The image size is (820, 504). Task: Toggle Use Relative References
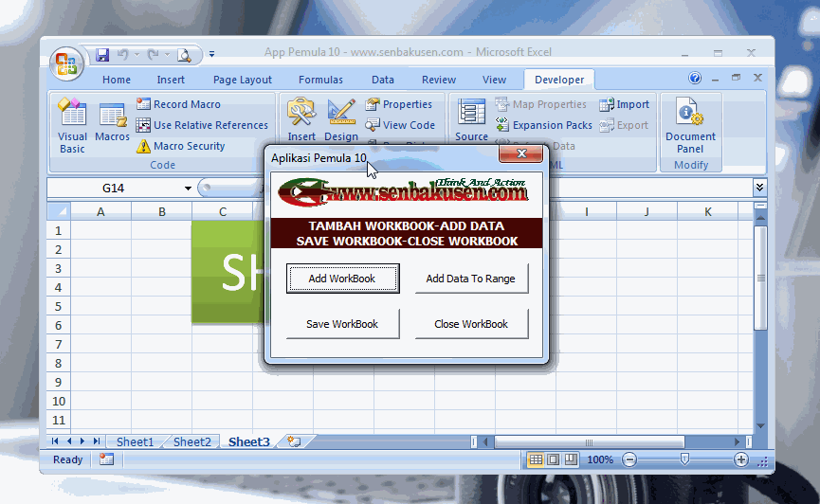click(202, 125)
